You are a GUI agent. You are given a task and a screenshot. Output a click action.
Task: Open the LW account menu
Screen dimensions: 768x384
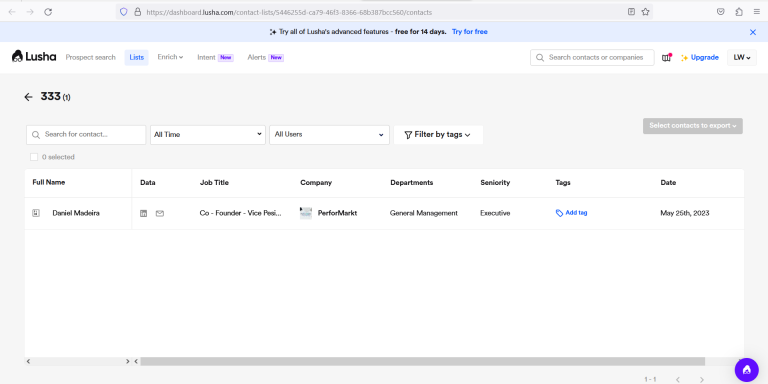click(742, 57)
